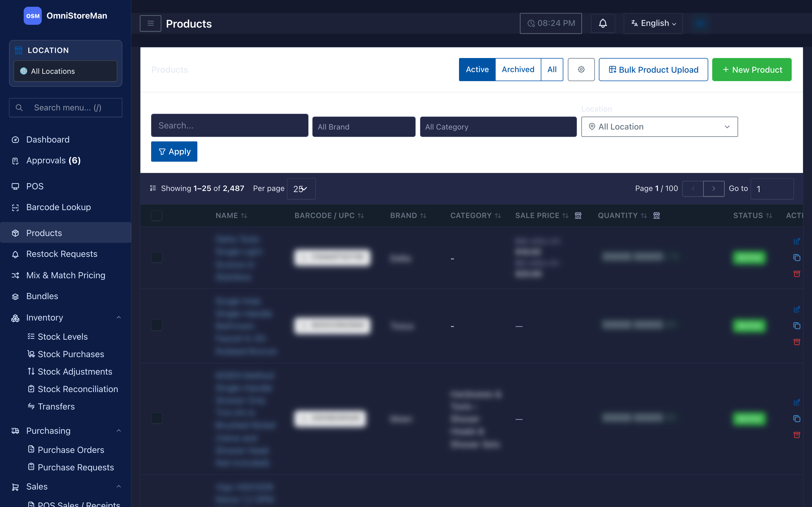Click the edit icon for the first product

[796, 241]
